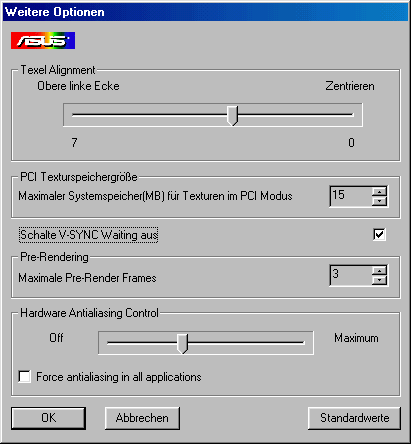Screen dimensions: 411x444
Task: Click the ASUS logo image
Action: click(43, 41)
